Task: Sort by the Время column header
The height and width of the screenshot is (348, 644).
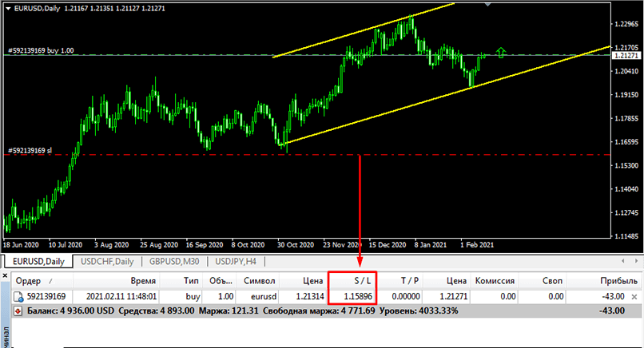Action: 116,281
